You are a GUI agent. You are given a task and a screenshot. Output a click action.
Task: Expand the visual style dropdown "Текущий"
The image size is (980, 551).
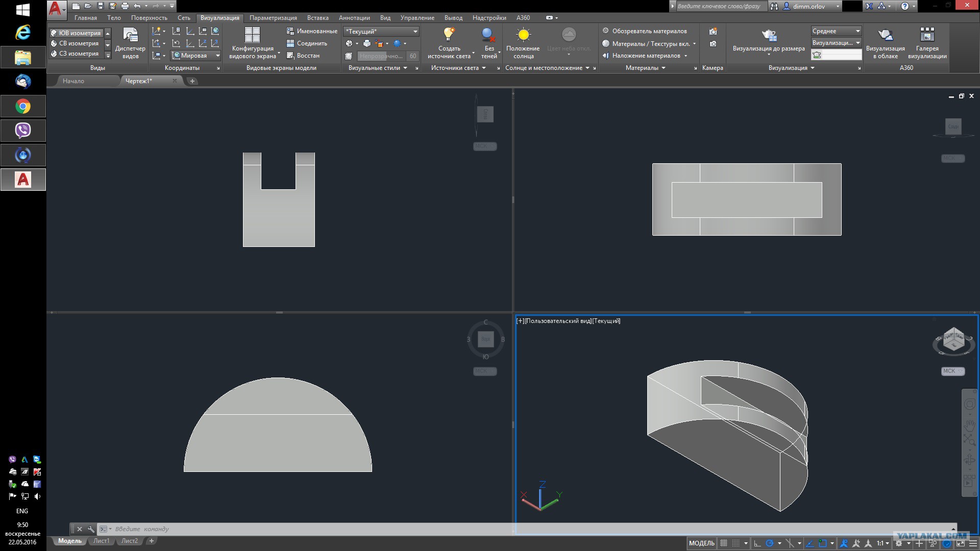[415, 32]
